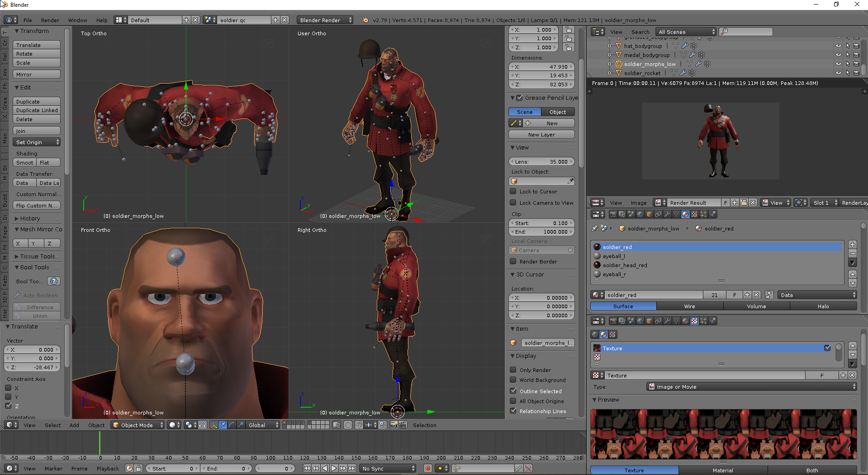868x475 pixels.
Task: Play the animation forward
Action: (x=334, y=468)
